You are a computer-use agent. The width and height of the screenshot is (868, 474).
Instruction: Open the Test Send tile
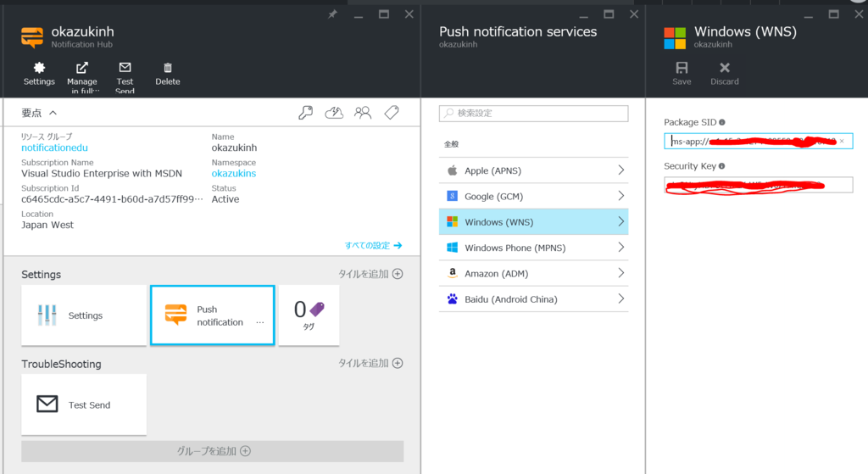coord(84,404)
